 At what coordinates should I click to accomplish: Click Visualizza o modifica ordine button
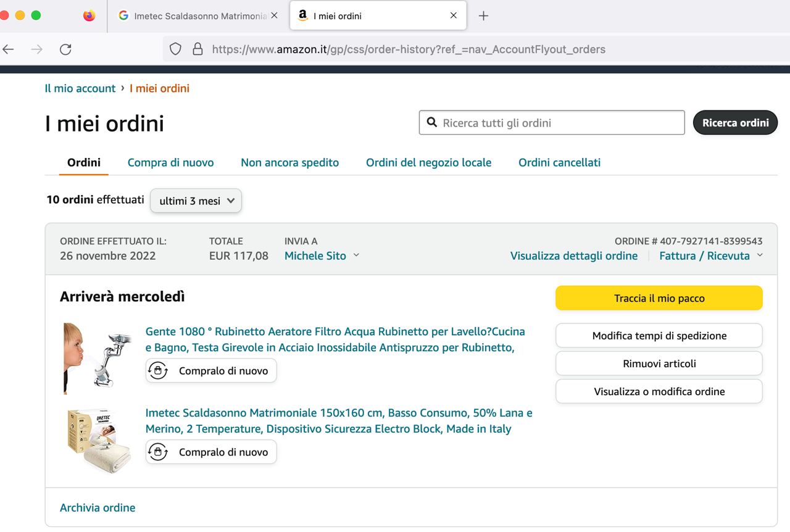pyautogui.click(x=659, y=391)
